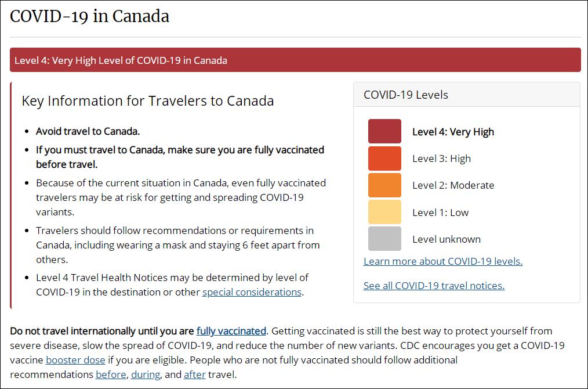
Task: Click the 'COVID-19 Levels' panel header
Action: tap(406, 95)
